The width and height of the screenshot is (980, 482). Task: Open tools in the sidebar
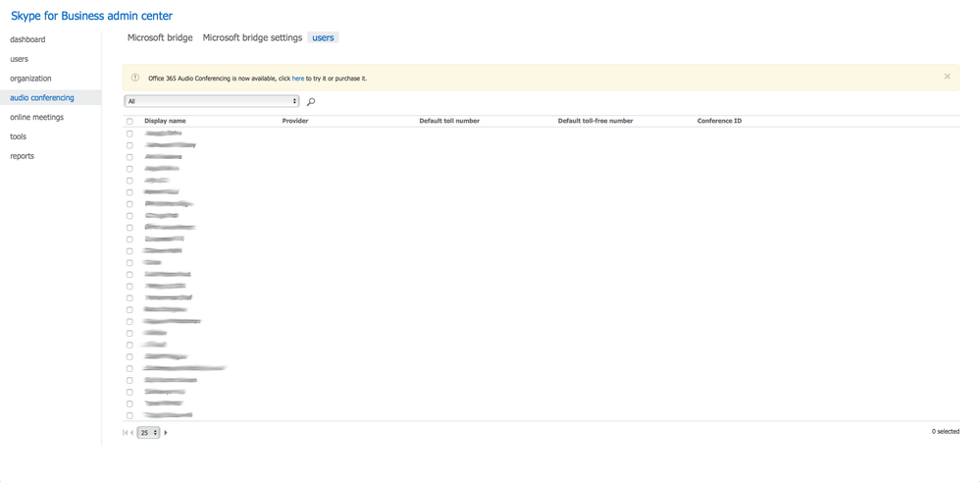(x=18, y=136)
